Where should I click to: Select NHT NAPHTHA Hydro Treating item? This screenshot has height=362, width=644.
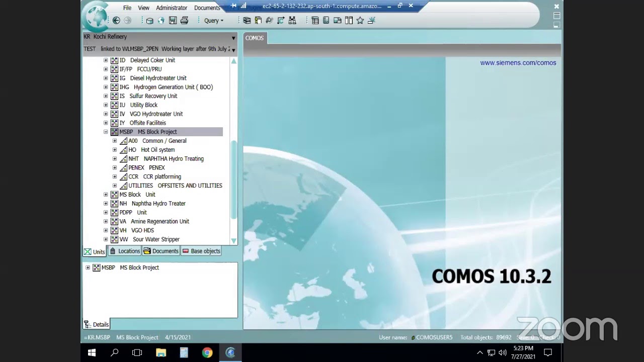tap(166, 159)
